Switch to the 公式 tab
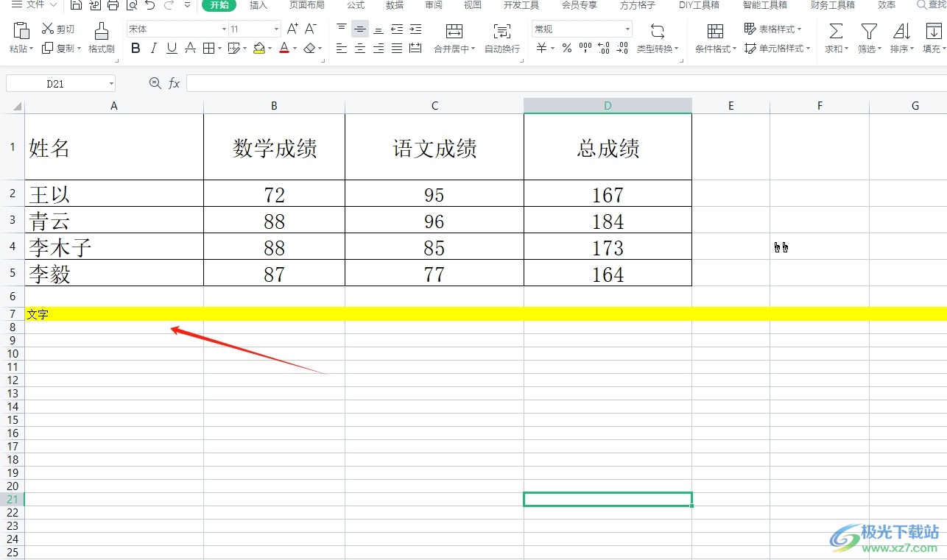Image resolution: width=947 pixels, height=560 pixels. [356, 5]
